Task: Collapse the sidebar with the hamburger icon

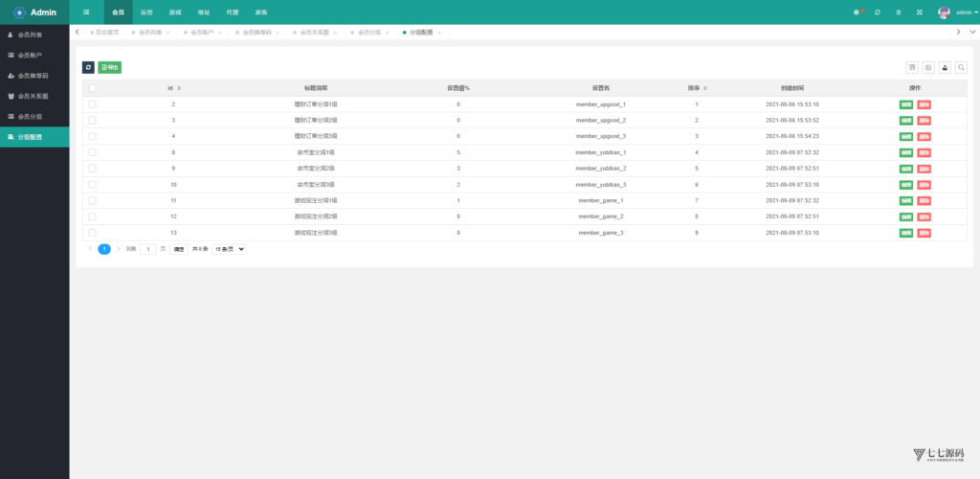Action: [86, 12]
